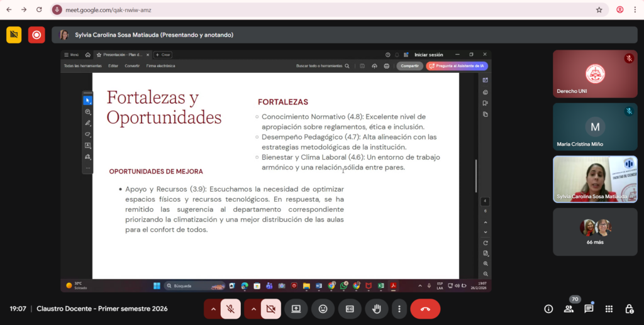Open the activities grid
This screenshot has width=644, height=325.
609,309
